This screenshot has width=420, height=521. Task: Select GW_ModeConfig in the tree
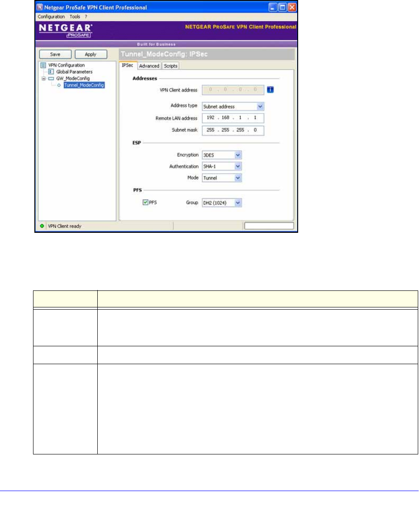pos(73,79)
